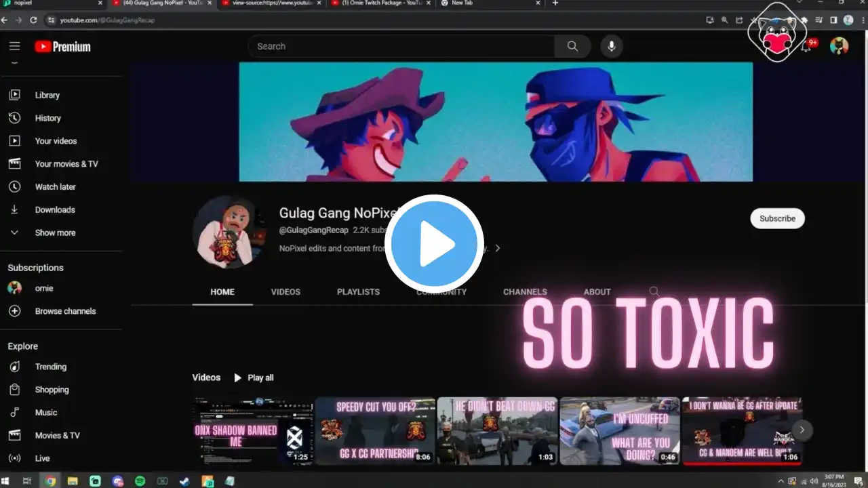868x488 pixels.
Task: Go to the YouTube Premium home logo
Action: (x=62, y=47)
